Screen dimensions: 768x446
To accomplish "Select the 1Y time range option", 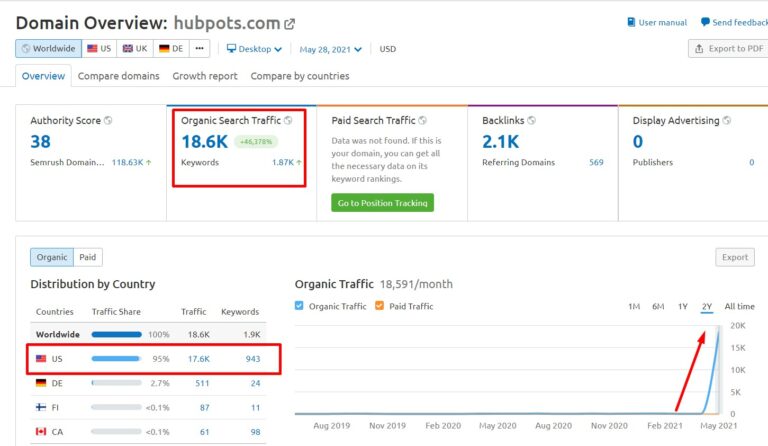I will (682, 307).
